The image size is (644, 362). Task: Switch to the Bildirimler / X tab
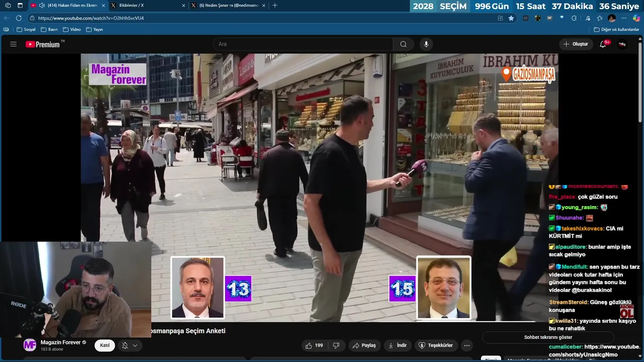[x=148, y=5]
